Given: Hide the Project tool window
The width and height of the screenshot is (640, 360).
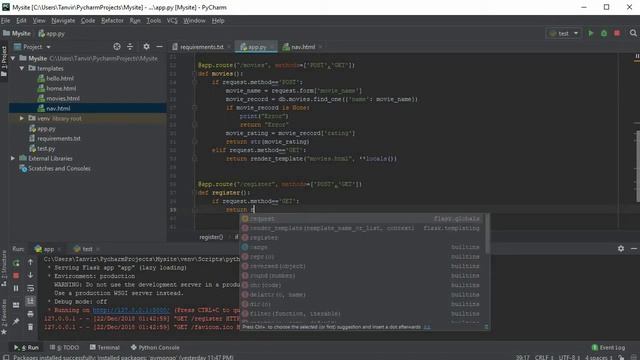Looking at the screenshot, I should click(x=159, y=47).
